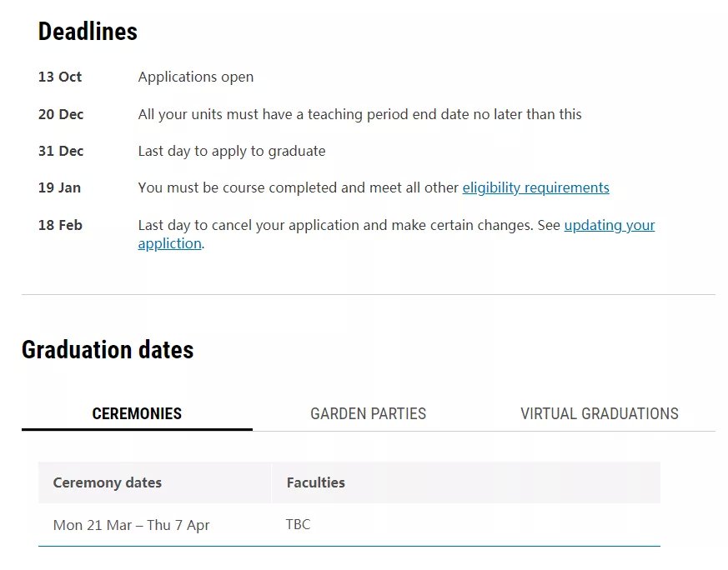The image size is (728, 570).
Task: Click the Last day to apply to graduate text
Action: pos(232,151)
